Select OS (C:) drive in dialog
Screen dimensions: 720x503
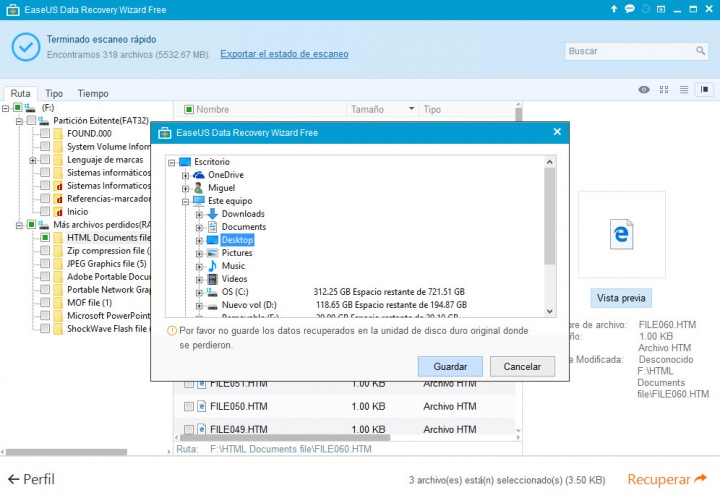click(x=235, y=292)
